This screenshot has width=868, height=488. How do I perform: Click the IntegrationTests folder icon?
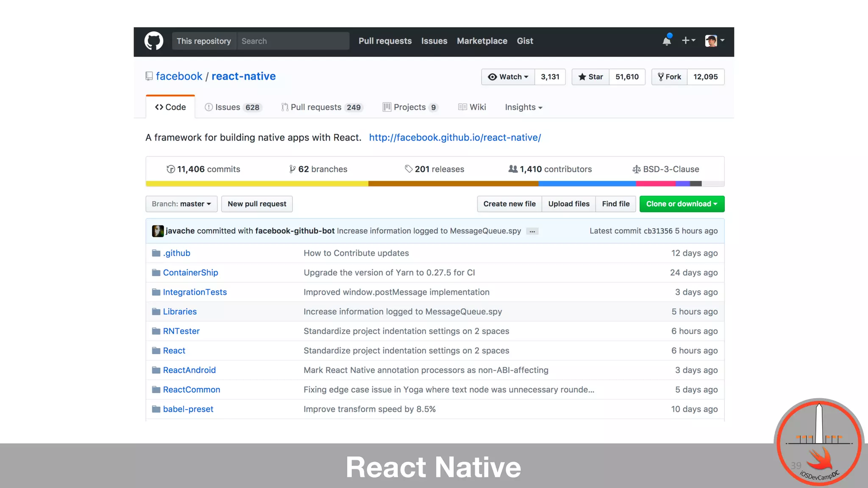tap(156, 292)
